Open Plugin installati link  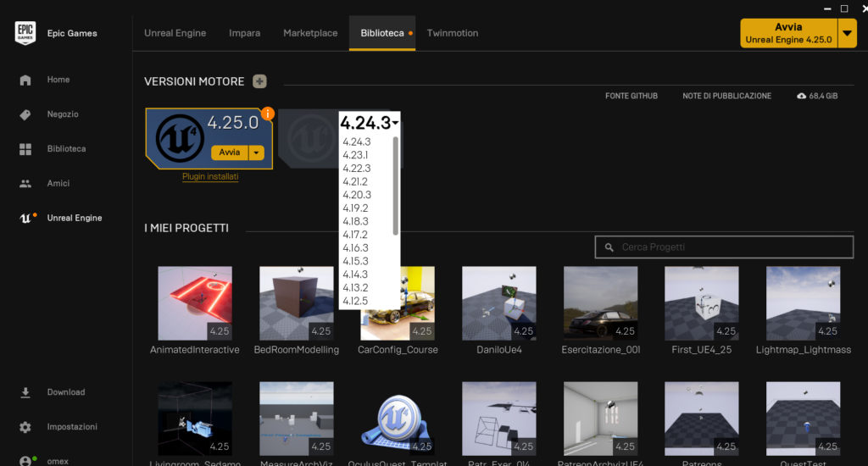210,176
